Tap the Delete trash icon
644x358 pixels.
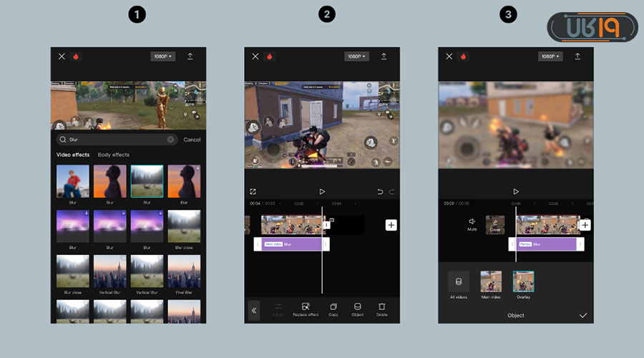coord(381,307)
